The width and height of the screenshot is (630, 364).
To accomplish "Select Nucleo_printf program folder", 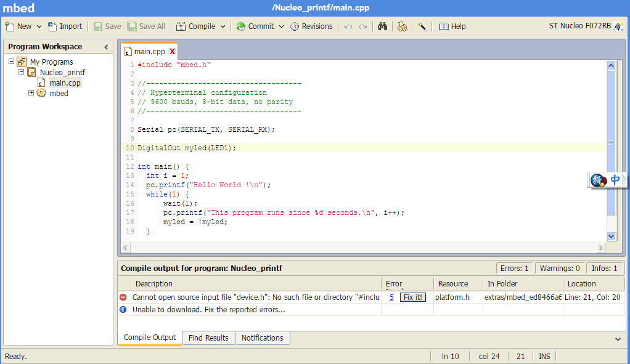I will point(62,72).
